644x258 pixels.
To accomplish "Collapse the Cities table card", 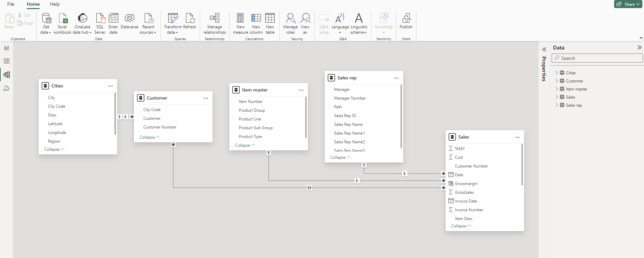I will pyautogui.click(x=54, y=149).
